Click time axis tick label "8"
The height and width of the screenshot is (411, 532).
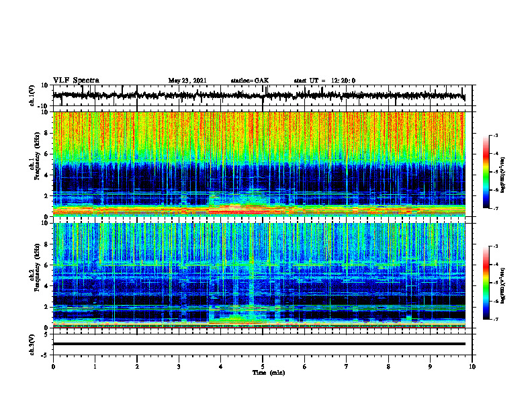(x=388, y=367)
